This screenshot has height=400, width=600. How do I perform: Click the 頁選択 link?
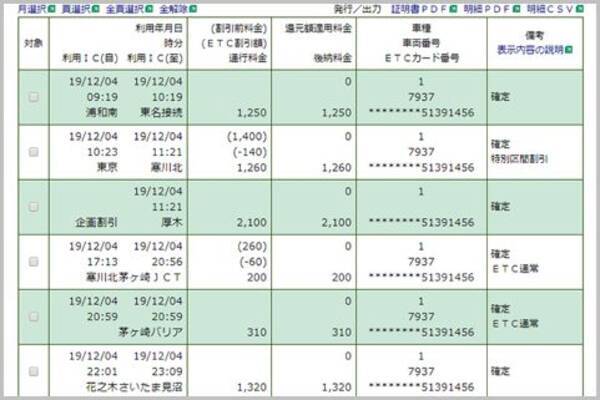tap(76, 8)
